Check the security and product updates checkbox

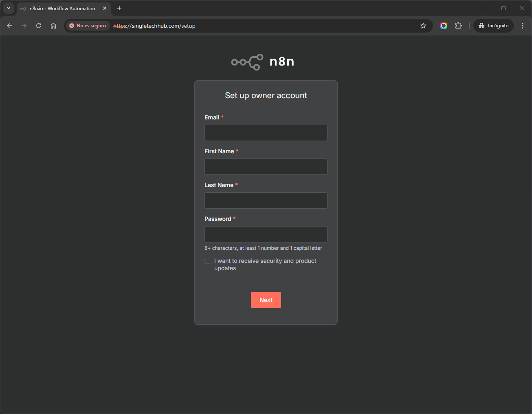[207, 261]
